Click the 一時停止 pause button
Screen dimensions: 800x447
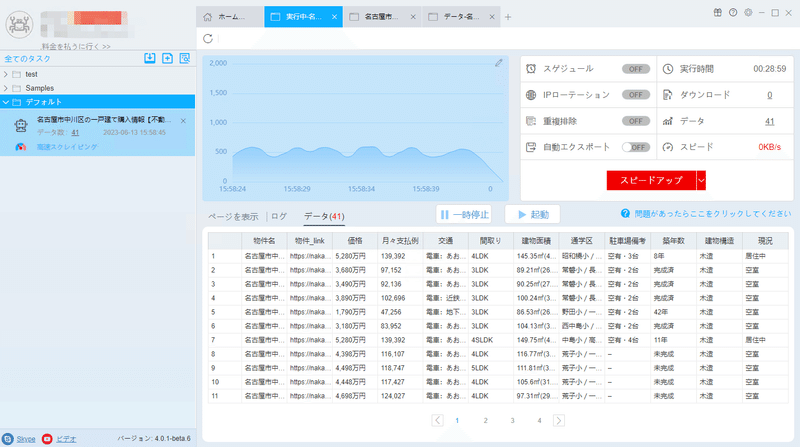[x=464, y=214]
